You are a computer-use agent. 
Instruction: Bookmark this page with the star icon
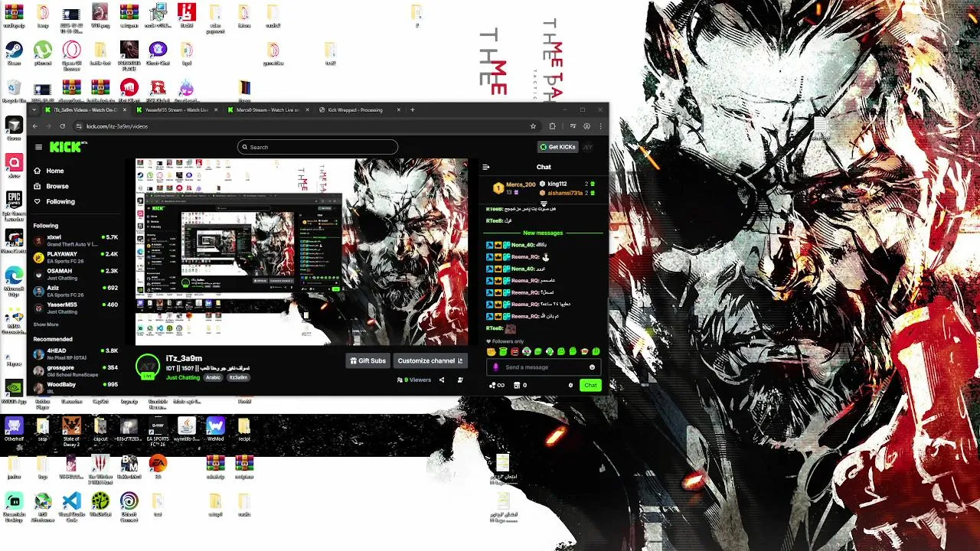tap(533, 126)
